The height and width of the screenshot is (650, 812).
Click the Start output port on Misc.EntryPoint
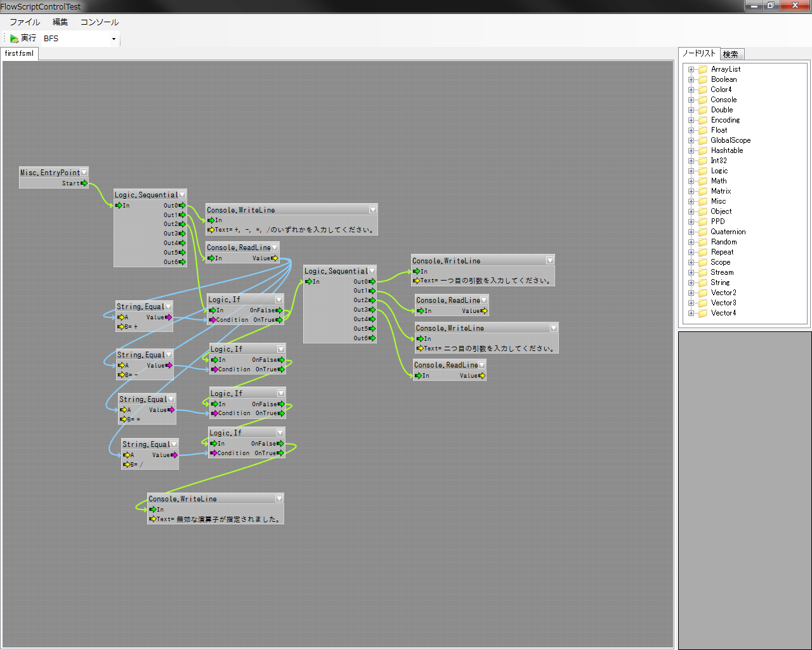coord(84,183)
